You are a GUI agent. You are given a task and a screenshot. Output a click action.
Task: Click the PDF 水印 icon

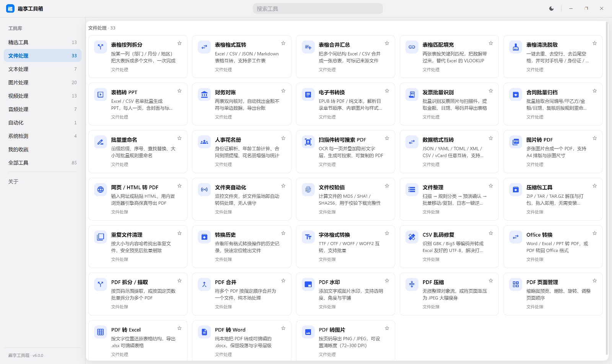(308, 284)
